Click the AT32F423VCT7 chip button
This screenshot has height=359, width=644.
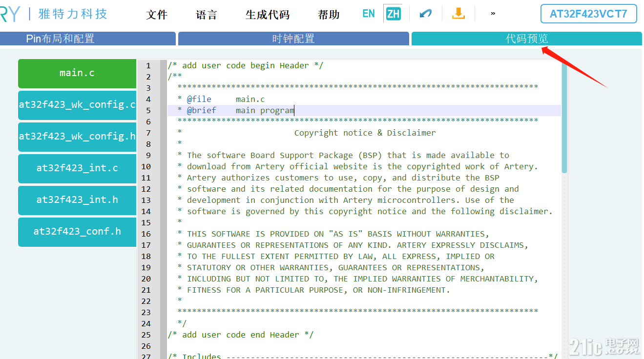point(588,14)
